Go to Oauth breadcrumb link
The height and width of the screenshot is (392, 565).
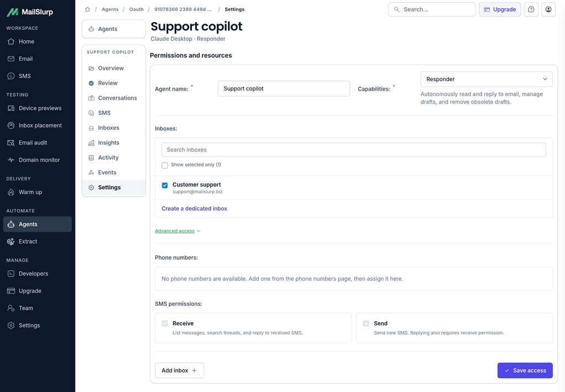pyautogui.click(x=136, y=9)
